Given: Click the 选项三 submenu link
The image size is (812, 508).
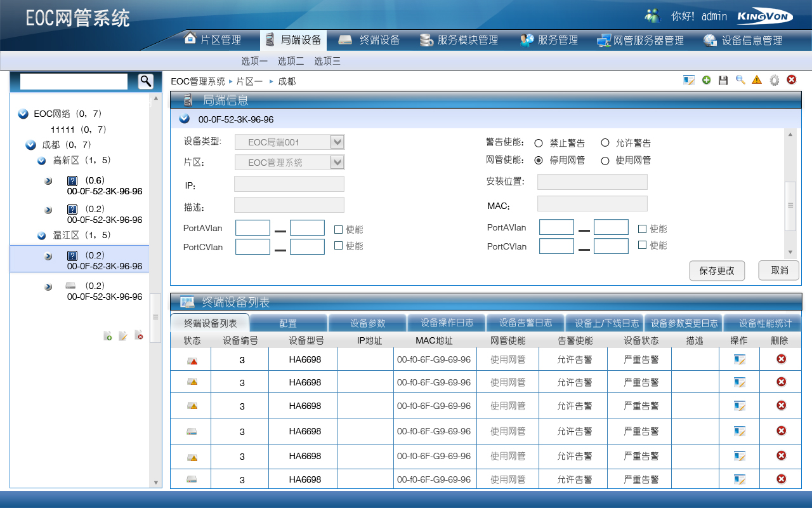Looking at the screenshot, I should click(328, 61).
